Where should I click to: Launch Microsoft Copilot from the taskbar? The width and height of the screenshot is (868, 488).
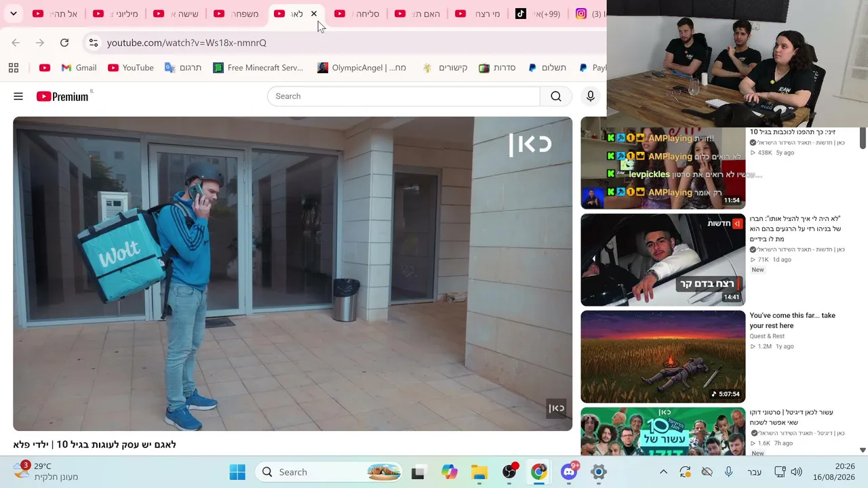point(449,472)
